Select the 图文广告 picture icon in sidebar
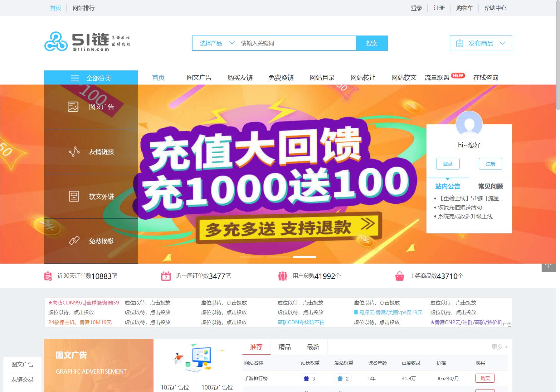The image size is (560, 392). 73,107
